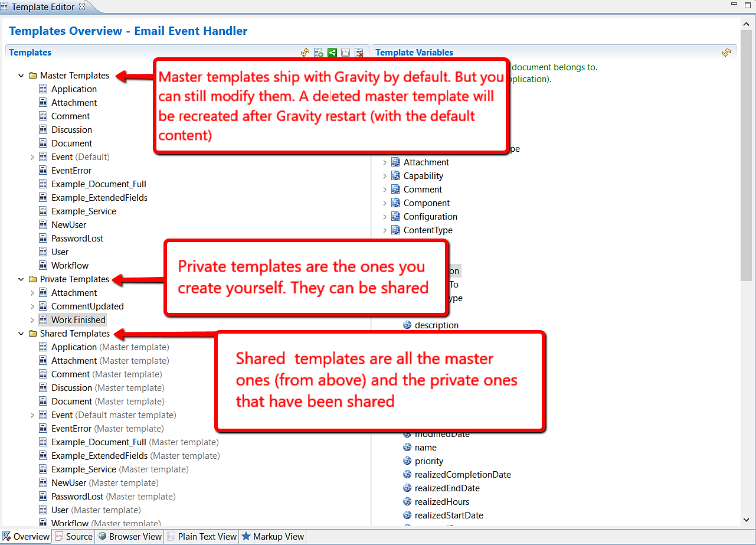
Task: Click the green share template icon
Action: click(332, 53)
